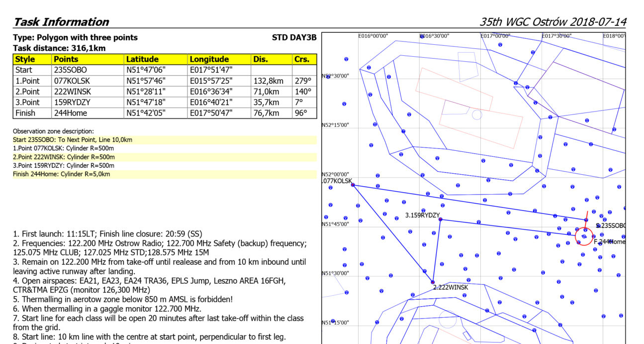Click the highlighted Start 235SOBO observation zone line

(x=73, y=140)
